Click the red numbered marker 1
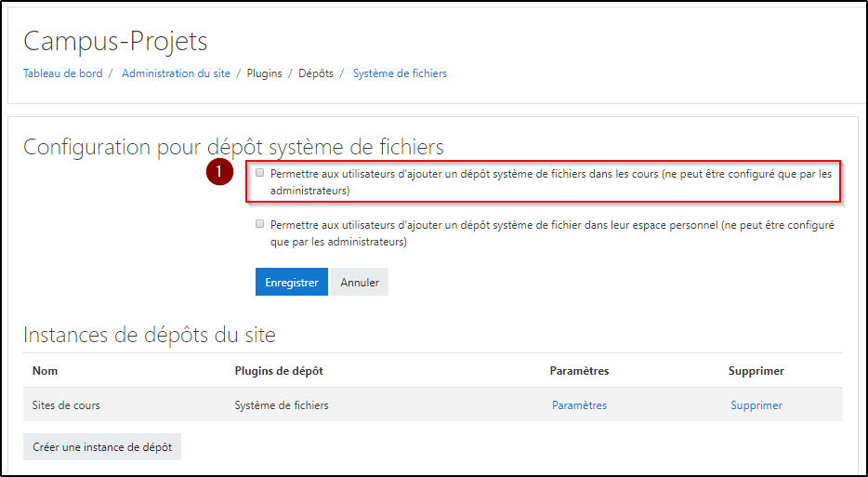 (x=219, y=172)
